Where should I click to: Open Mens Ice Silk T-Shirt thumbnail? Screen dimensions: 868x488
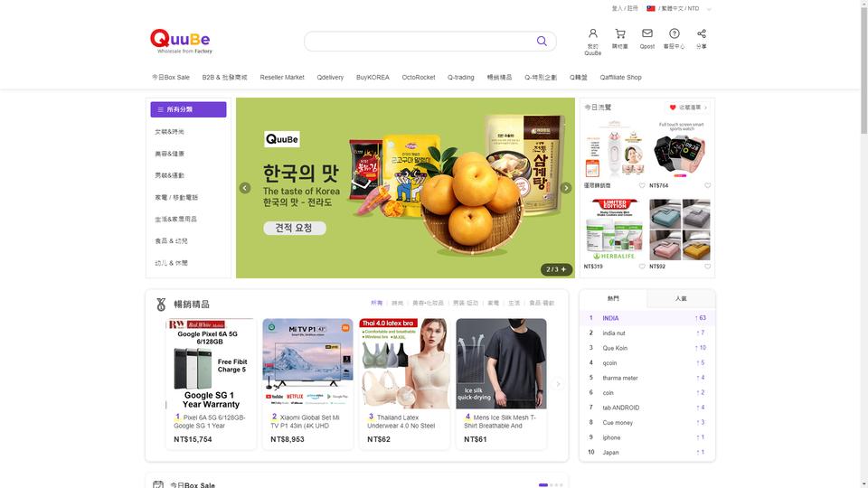501,363
